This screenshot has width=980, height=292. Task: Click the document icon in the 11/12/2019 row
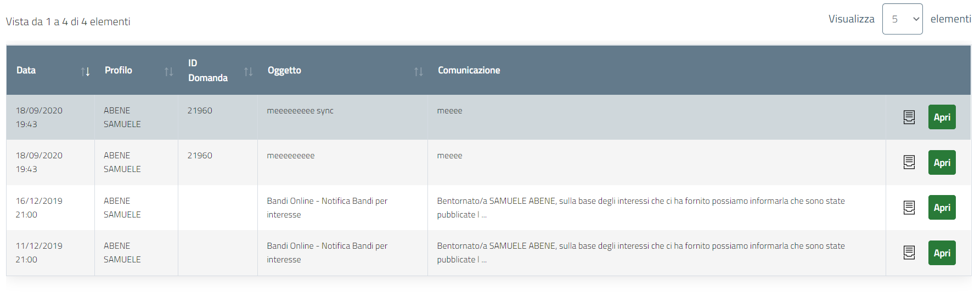pyautogui.click(x=909, y=253)
